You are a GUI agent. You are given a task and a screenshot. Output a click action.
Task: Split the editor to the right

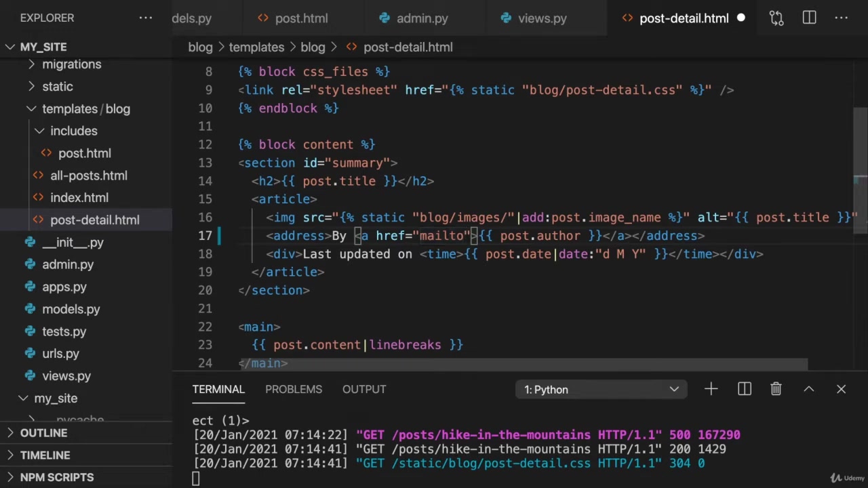click(x=809, y=18)
